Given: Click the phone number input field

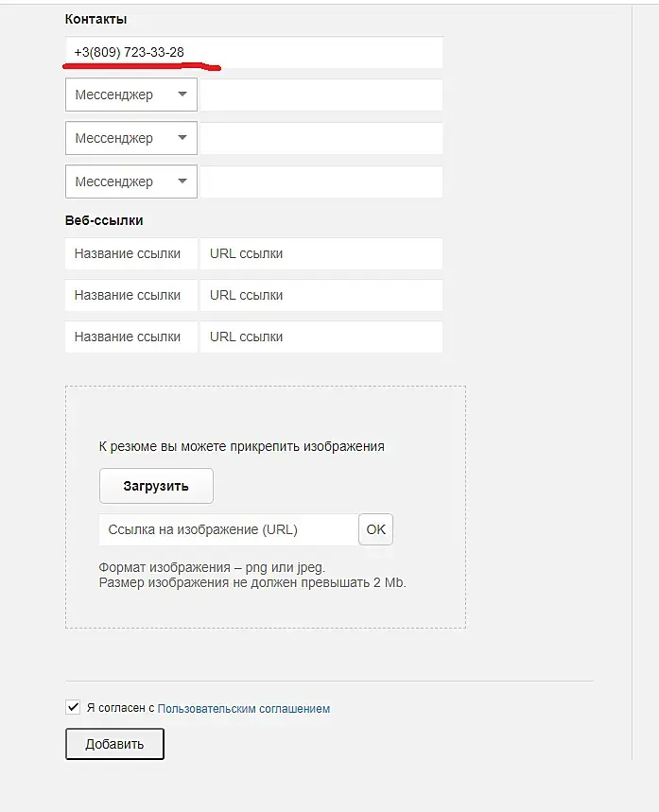Looking at the screenshot, I should coord(253,52).
